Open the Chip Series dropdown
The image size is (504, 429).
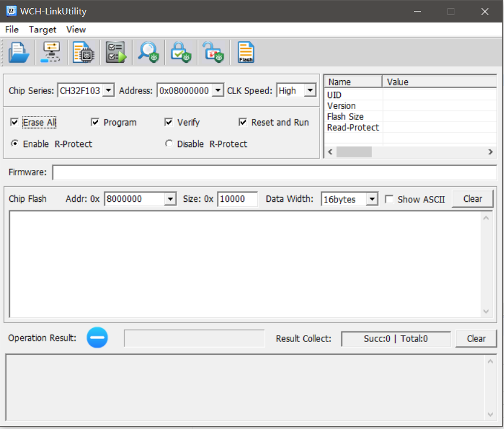[x=108, y=91]
